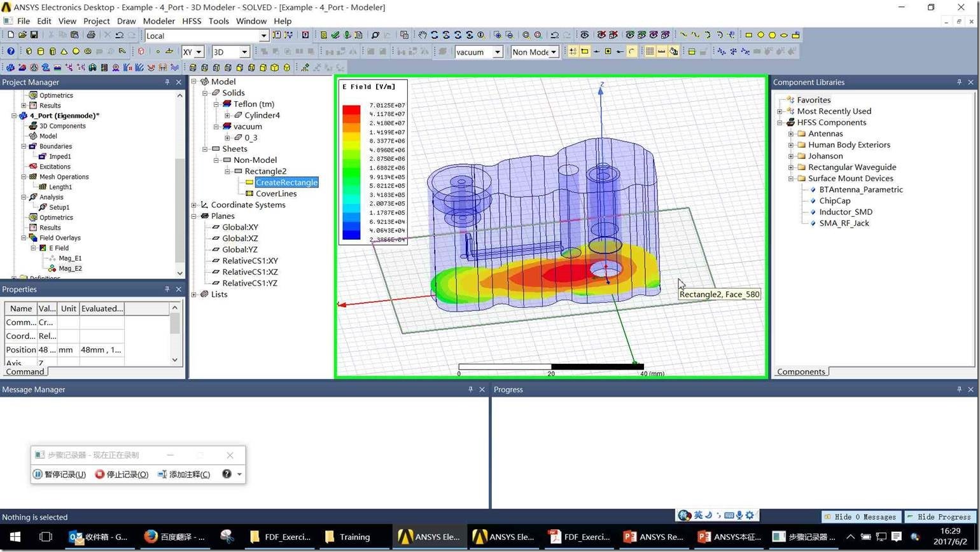Click the 添加注释 add comment button
980x552 pixels.
coord(184,474)
